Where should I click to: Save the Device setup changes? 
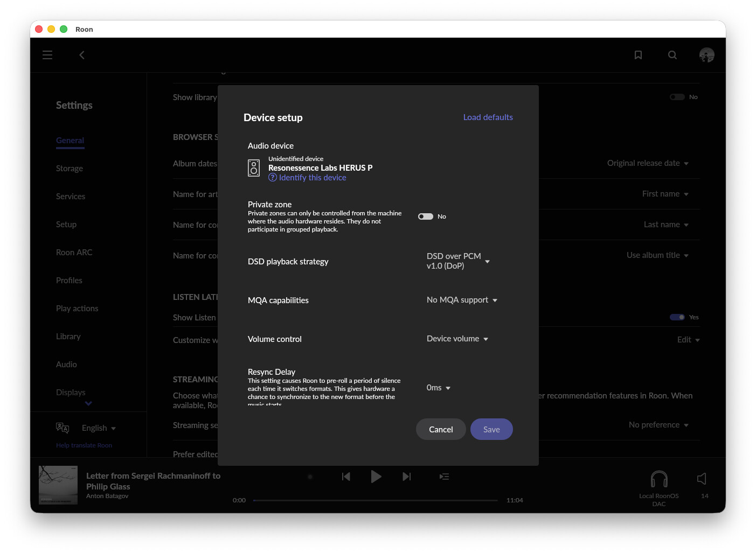pyautogui.click(x=491, y=429)
